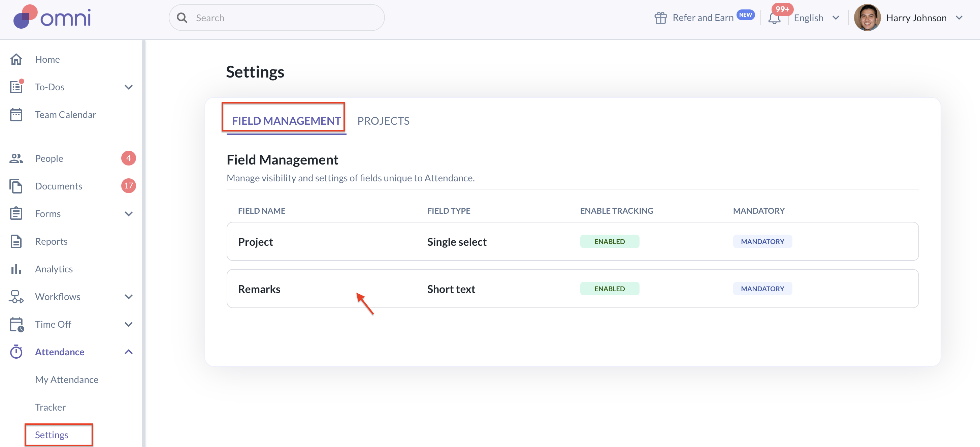
Task: Go to the Tracker sidebar link
Action: click(50, 407)
